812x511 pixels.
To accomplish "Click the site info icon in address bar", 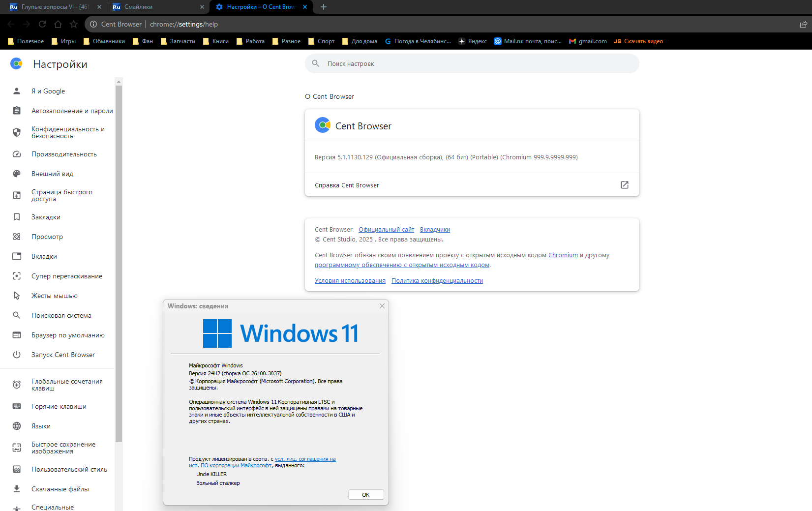I will point(93,24).
